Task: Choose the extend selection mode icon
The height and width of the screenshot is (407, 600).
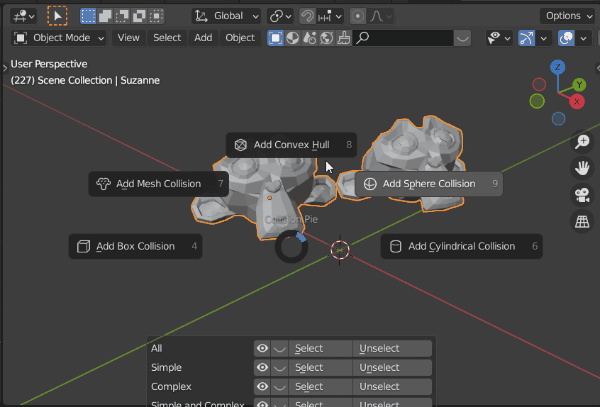Action: (105, 16)
